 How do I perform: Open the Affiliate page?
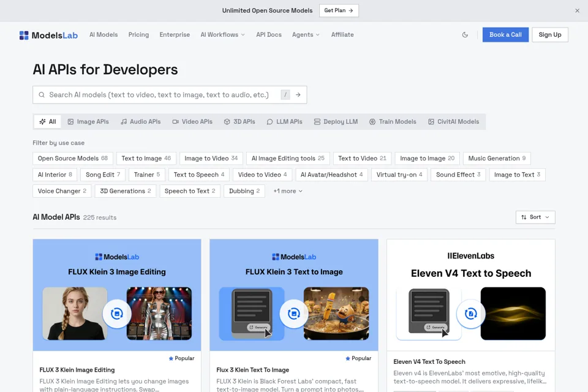[342, 35]
